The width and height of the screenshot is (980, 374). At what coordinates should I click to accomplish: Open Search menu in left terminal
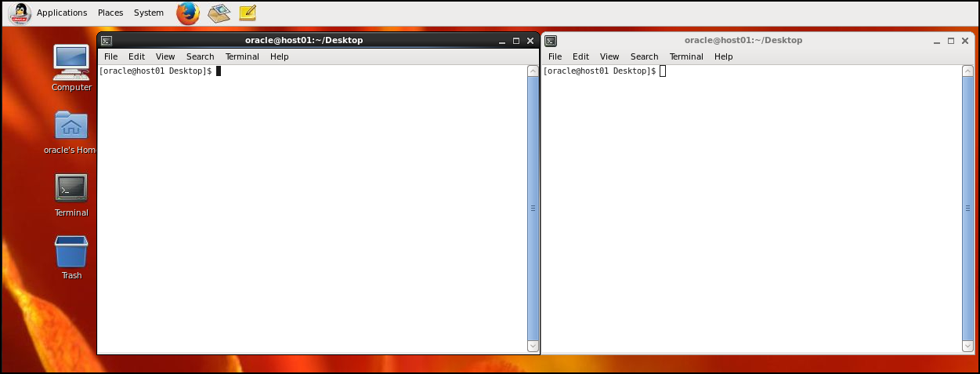(x=201, y=56)
